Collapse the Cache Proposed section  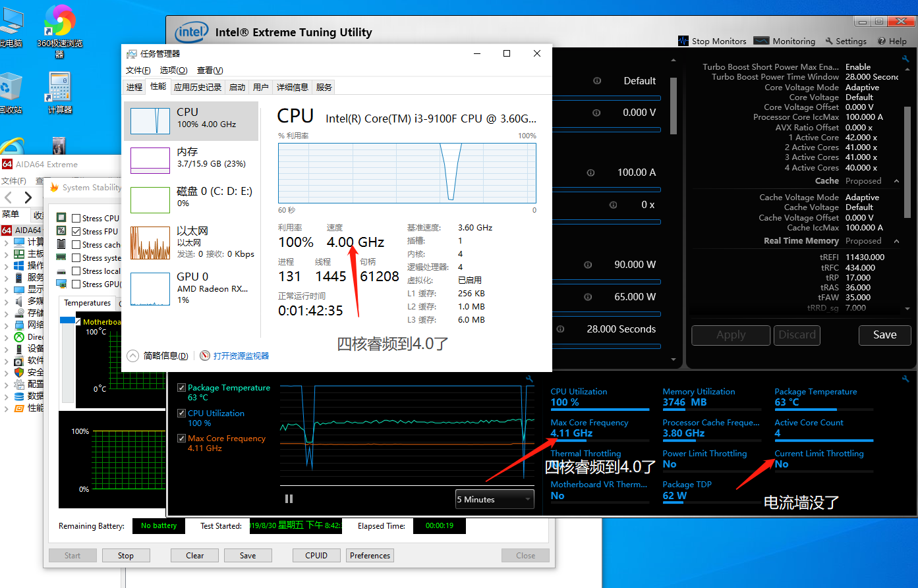(896, 181)
